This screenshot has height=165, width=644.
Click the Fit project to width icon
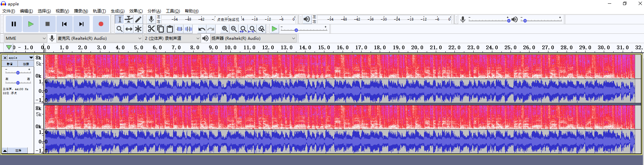coord(252,29)
